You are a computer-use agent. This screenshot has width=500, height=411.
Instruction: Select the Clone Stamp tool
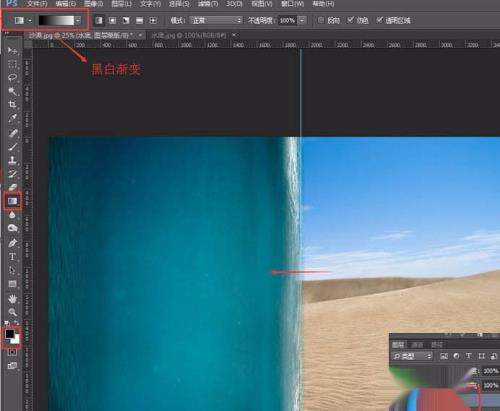tap(12, 160)
